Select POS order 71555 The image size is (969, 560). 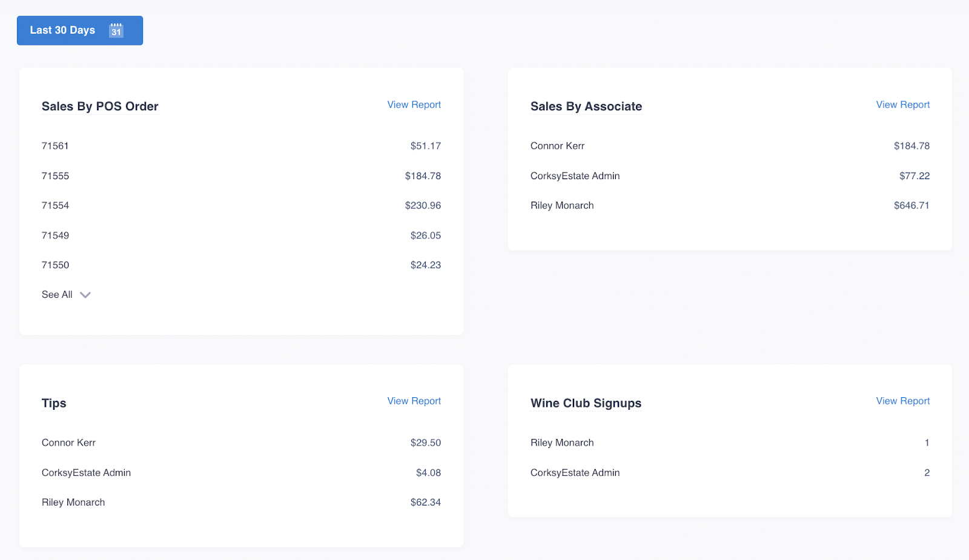pyautogui.click(x=55, y=176)
